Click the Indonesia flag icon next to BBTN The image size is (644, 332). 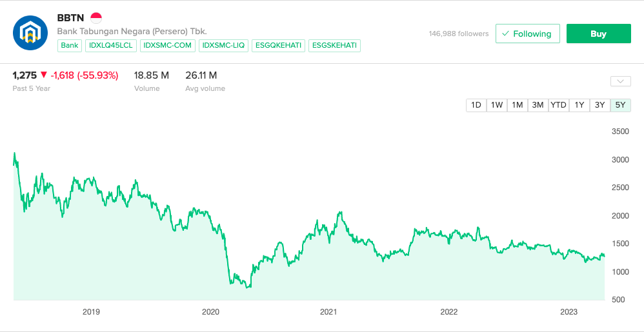pos(96,19)
